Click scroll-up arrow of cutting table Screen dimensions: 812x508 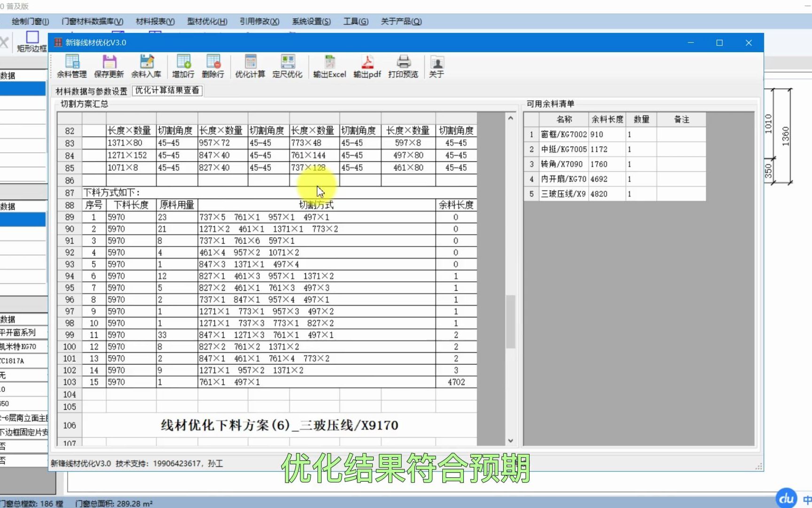tap(510, 118)
